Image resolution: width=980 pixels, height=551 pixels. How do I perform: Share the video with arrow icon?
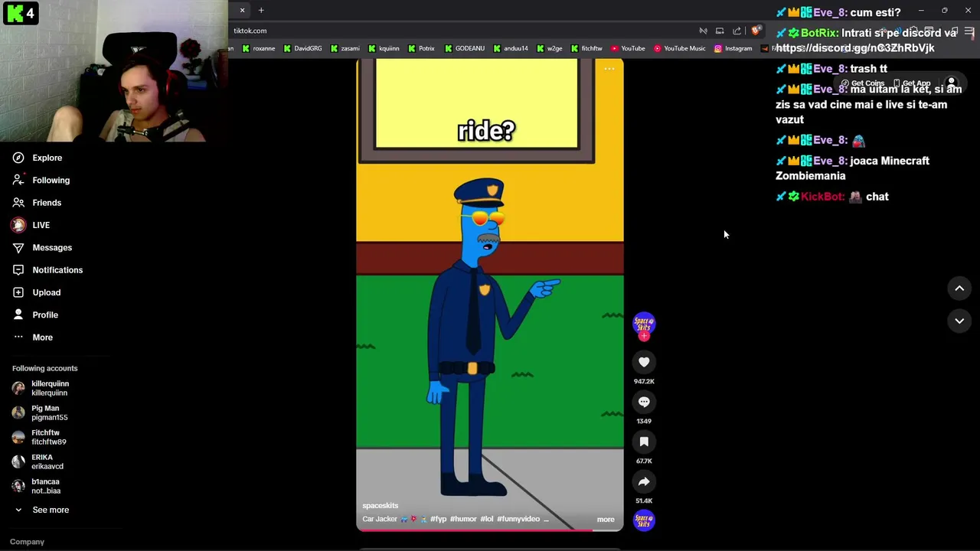(x=644, y=481)
